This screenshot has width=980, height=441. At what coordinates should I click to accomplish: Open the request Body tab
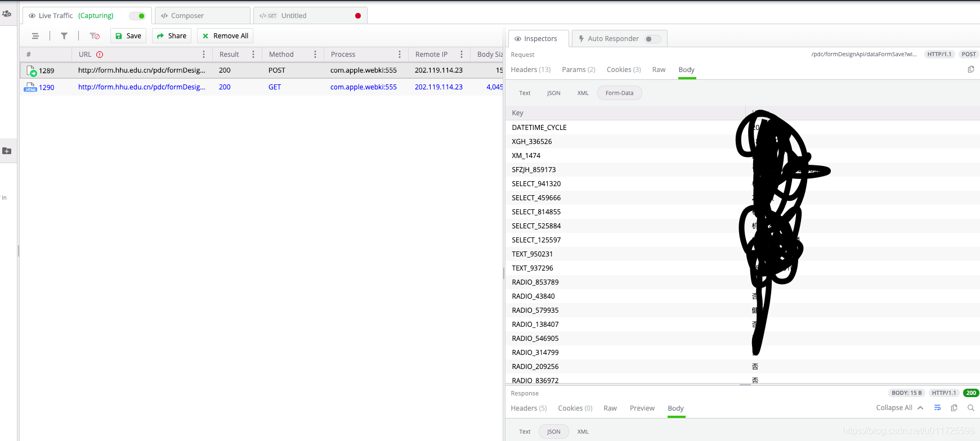(x=687, y=70)
